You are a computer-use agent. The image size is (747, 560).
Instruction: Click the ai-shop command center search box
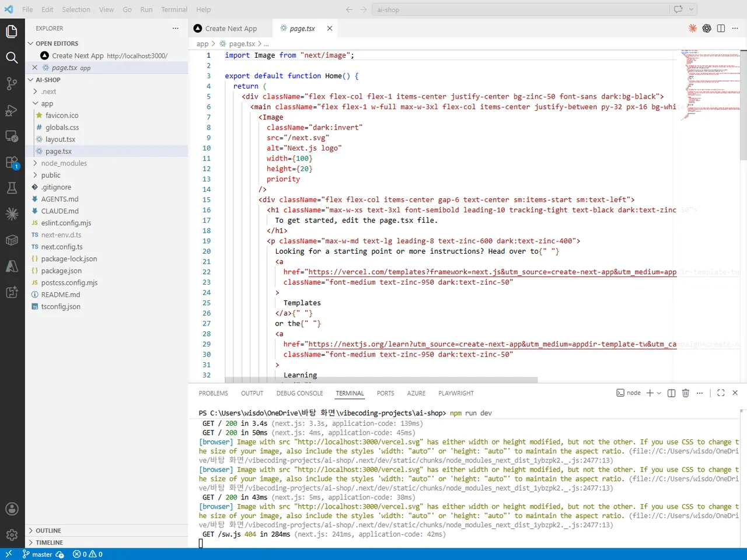pyautogui.click(x=519, y=9)
